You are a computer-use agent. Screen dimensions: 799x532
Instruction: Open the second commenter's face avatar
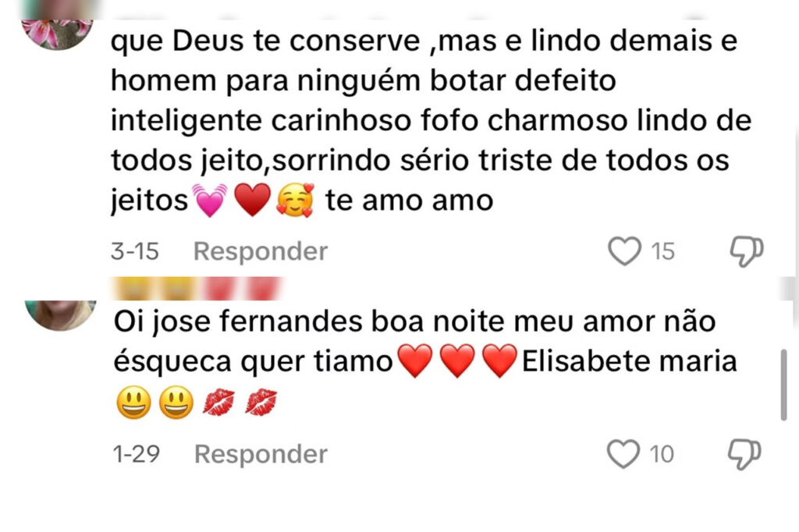60,315
